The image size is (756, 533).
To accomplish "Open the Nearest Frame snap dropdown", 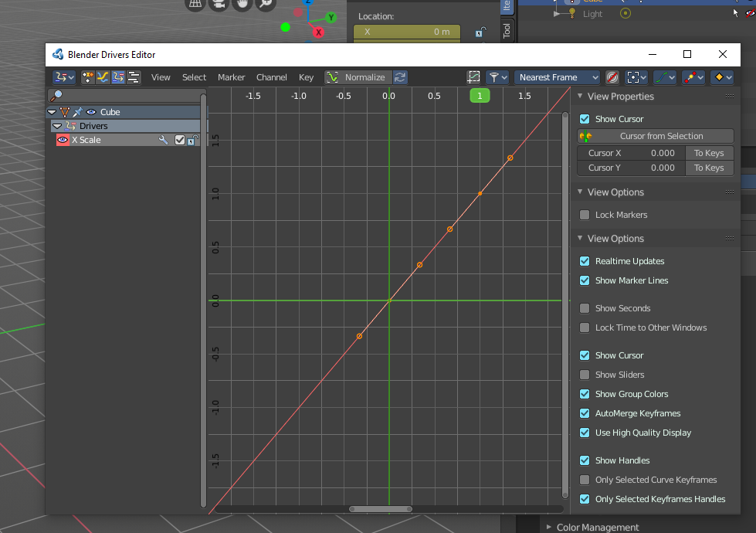I will 558,77.
